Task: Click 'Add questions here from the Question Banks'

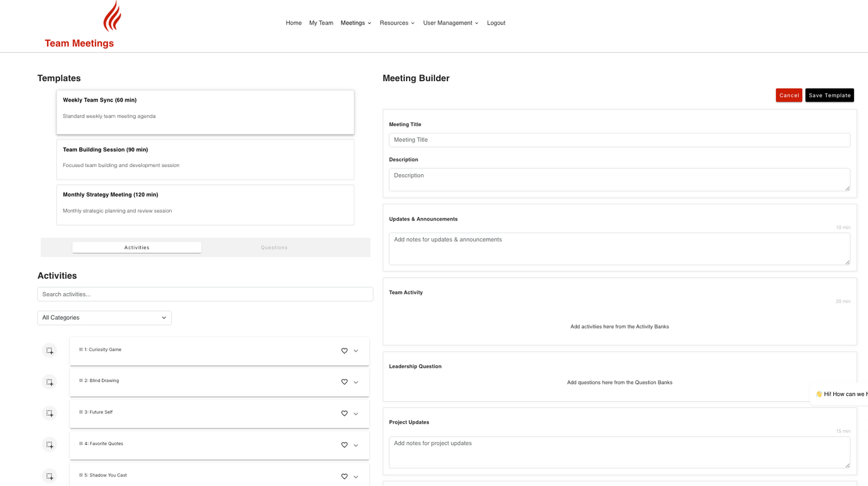Action: tap(619, 383)
